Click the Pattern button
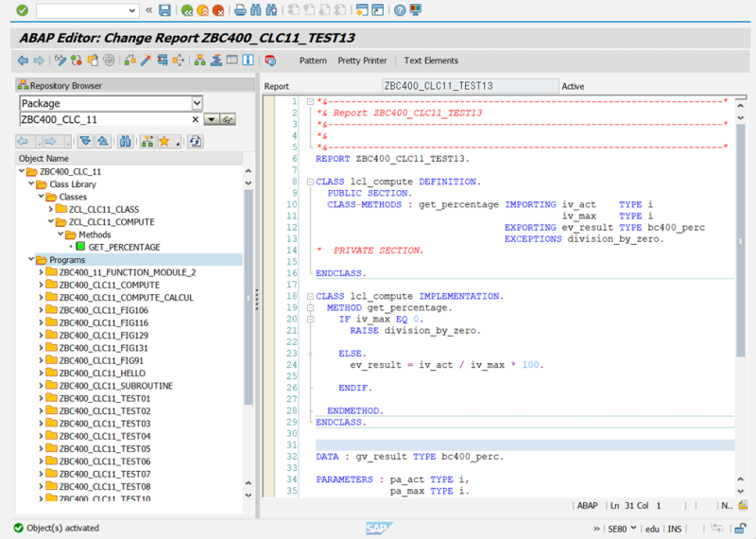Screen dimensions: 756x539 pyautogui.click(x=313, y=61)
